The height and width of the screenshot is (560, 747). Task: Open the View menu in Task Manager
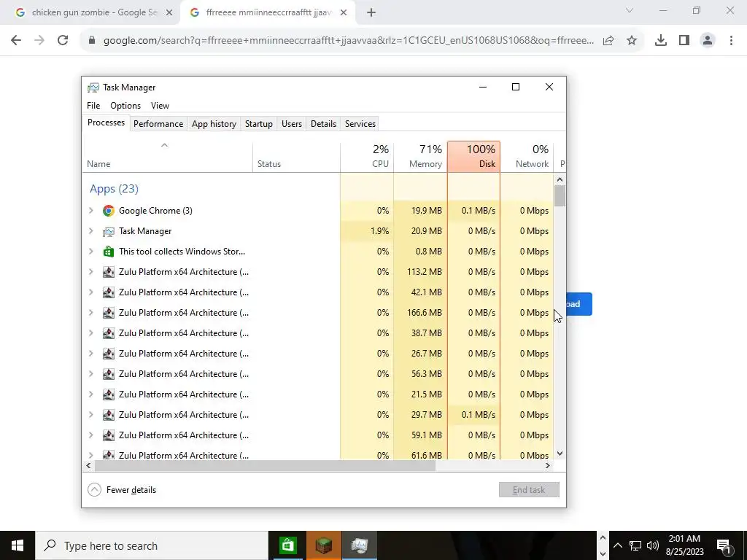(x=160, y=106)
